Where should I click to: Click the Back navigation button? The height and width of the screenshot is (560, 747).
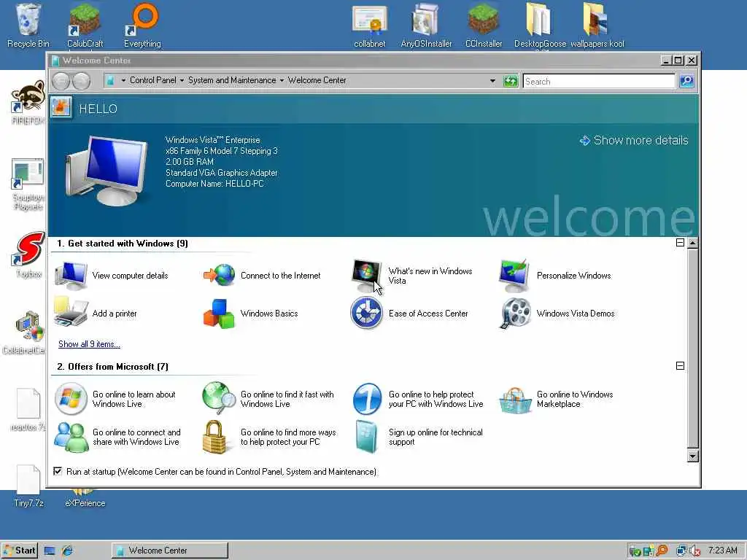[61, 81]
